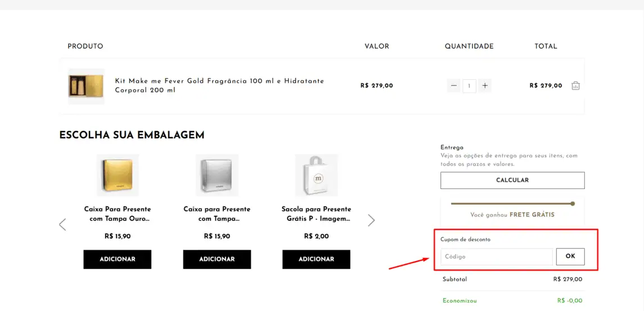Add silver lid gift box to cart
This screenshot has width=644, height=311.
[x=217, y=259]
